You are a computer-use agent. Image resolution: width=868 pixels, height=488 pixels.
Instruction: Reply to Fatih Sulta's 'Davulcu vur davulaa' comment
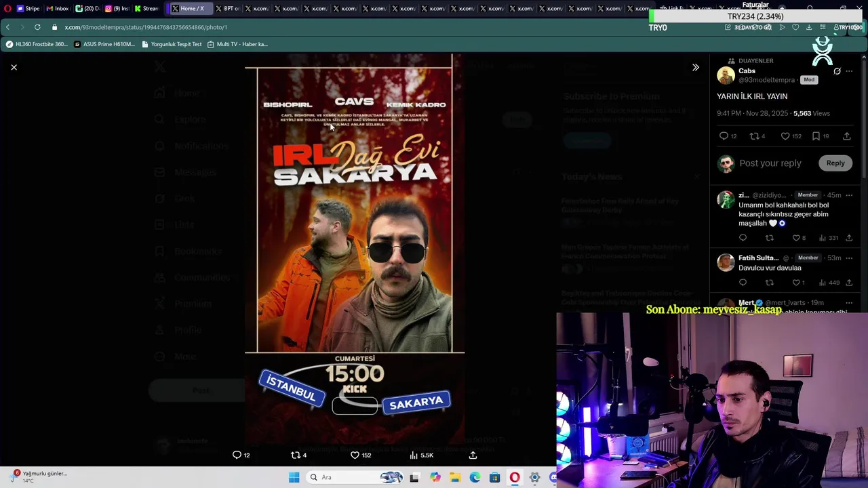(743, 283)
